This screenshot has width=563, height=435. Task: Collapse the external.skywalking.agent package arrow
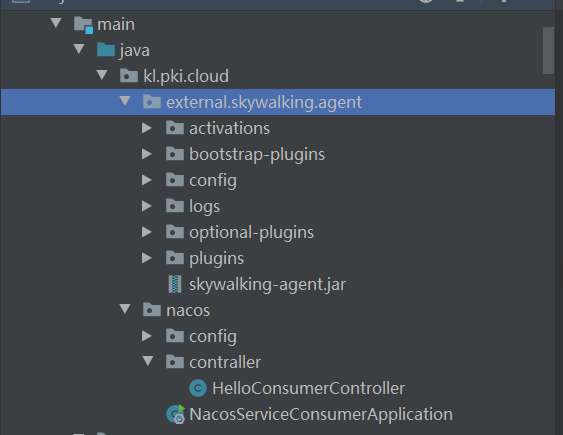point(125,101)
